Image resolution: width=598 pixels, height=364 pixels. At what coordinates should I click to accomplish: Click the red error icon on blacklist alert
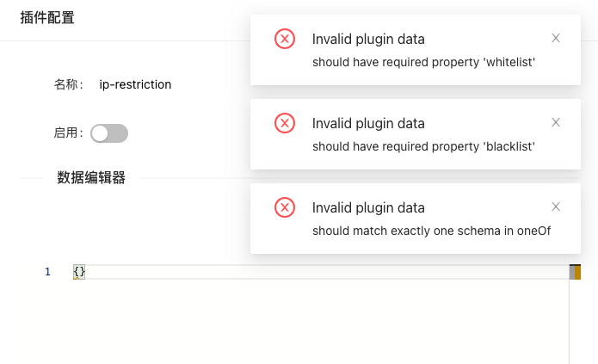(x=285, y=123)
